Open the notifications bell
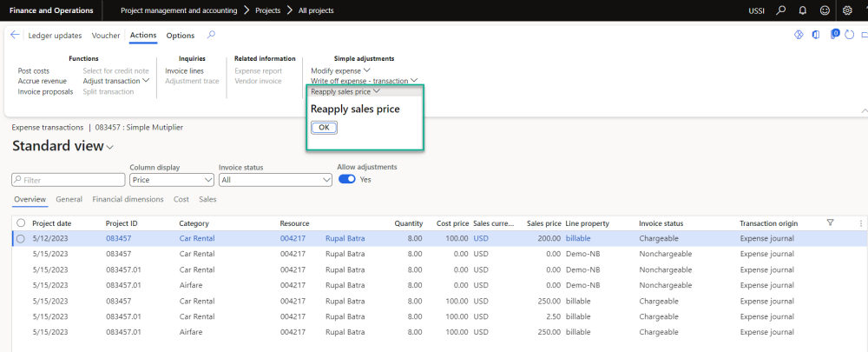 [803, 10]
